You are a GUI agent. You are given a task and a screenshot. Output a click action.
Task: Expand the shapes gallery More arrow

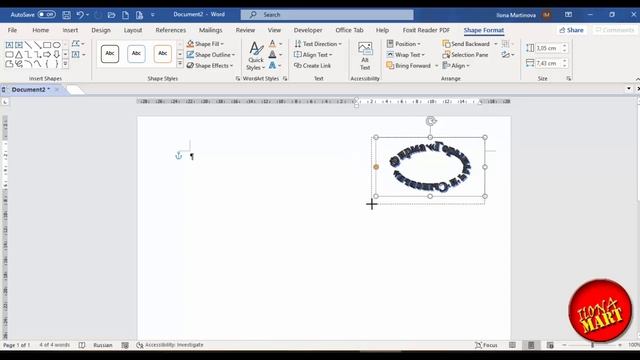[x=65, y=64]
